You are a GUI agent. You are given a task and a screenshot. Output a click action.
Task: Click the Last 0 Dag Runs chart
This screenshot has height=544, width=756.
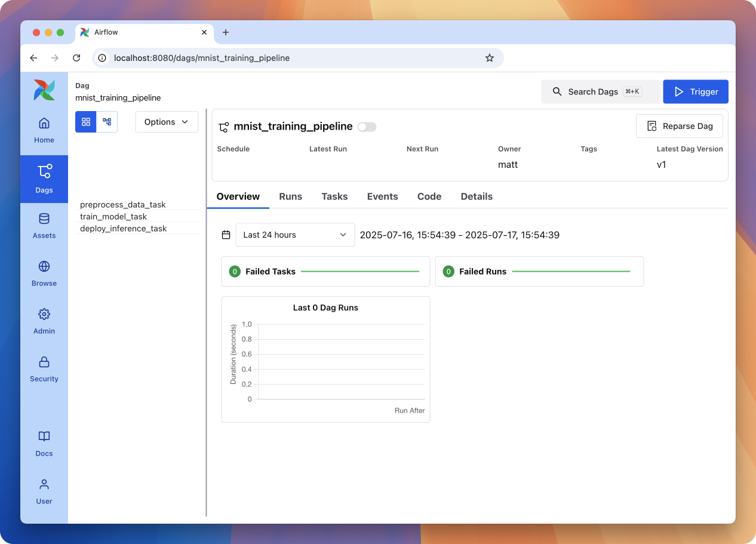tap(325, 359)
